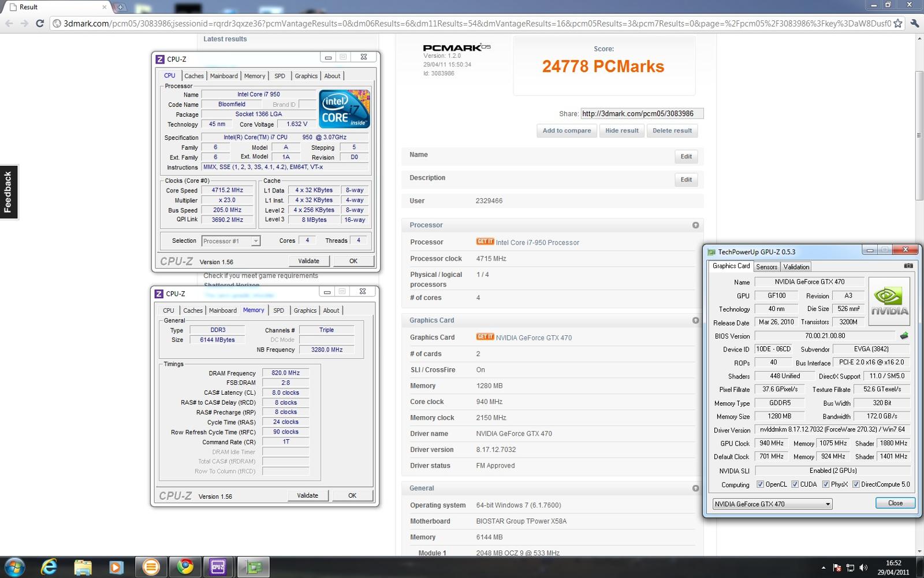This screenshot has width=924, height=578.
Task: Toggle PhysX checkbox in GPU-Z
Action: (825, 484)
